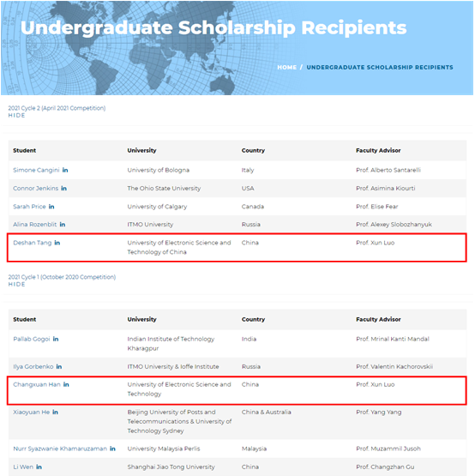This screenshot has height=476, width=475.
Task: Select Undergraduate Scholarship Recipients breadcrumb item
Action: [380, 68]
